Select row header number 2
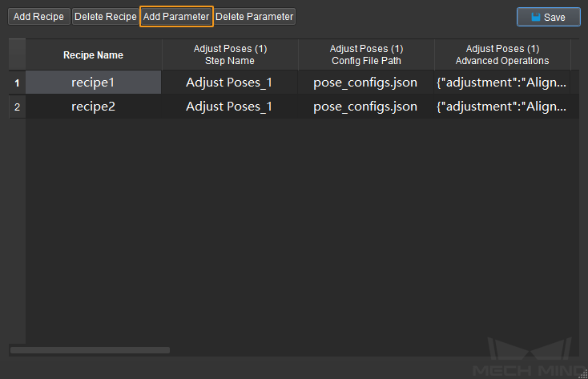The width and height of the screenshot is (588, 379). (x=18, y=107)
